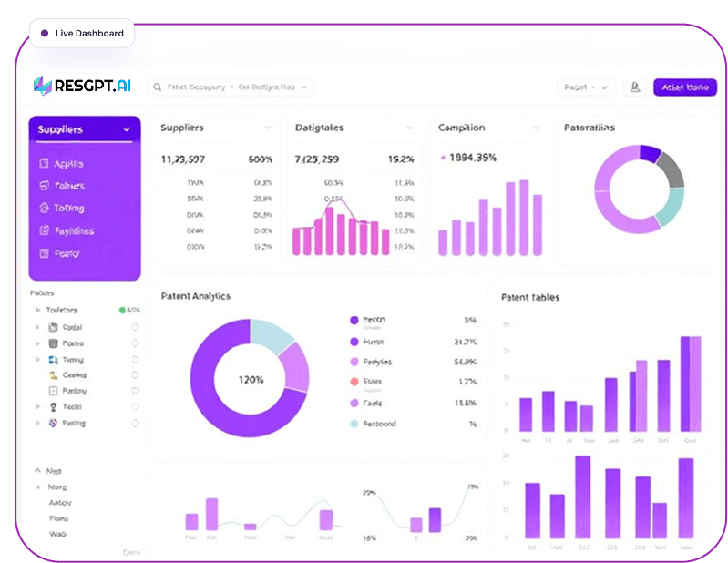Click the purple button in top right
This screenshot has width=728, height=563.
(684, 87)
